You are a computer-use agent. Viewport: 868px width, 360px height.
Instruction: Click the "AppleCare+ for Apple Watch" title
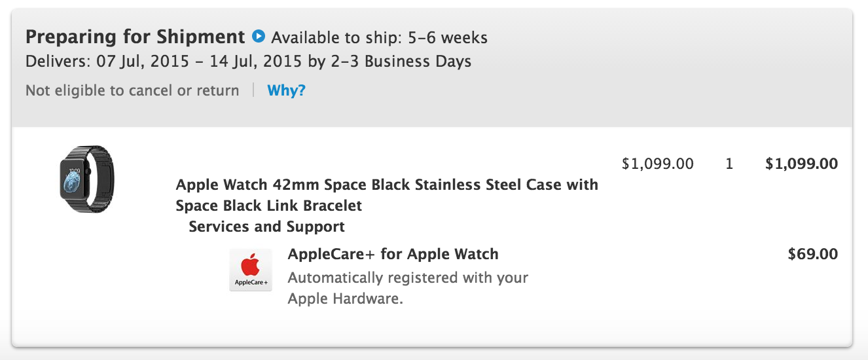(x=393, y=254)
